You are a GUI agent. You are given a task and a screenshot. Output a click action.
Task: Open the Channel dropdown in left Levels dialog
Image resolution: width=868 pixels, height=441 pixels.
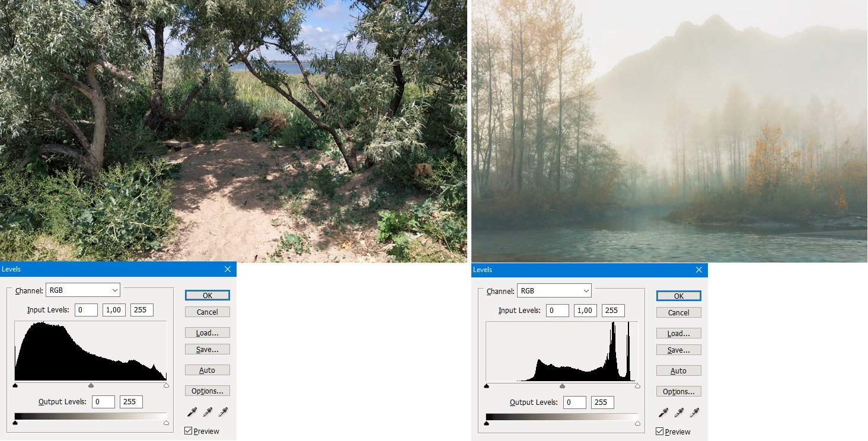click(x=83, y=290)
